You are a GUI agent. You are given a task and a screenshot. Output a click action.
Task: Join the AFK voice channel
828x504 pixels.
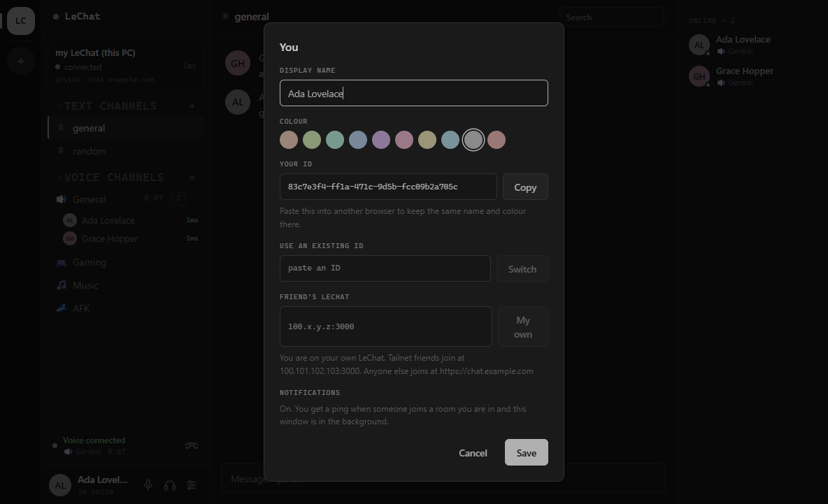click(x=126, y=308)
